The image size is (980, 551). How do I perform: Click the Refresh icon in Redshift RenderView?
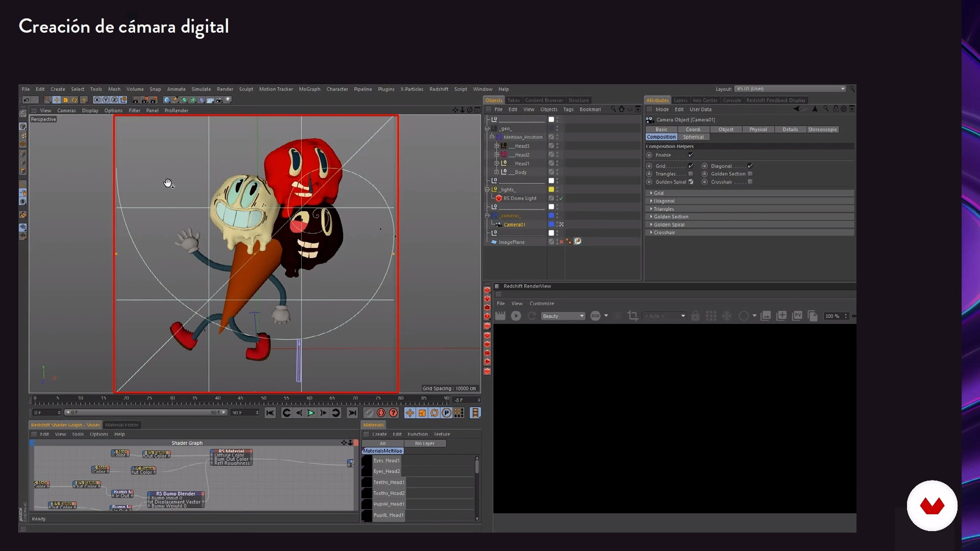pyautogui.click(x=531, y=316)
